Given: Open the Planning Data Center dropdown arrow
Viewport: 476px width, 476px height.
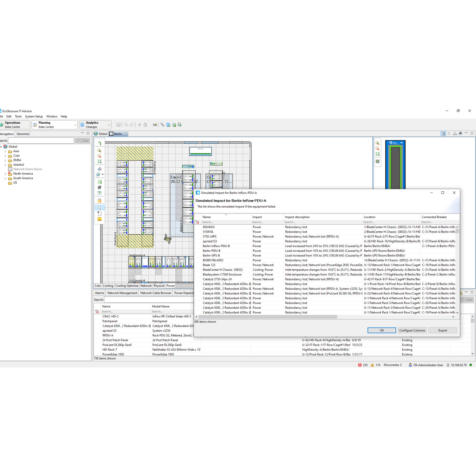Looking at the screenshot, I should click(75, 125).
